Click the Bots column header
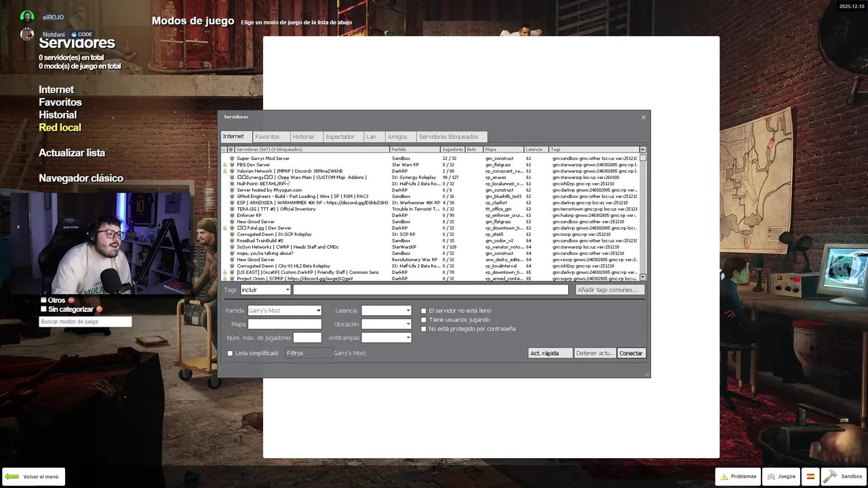Screen dimensions: 868x488 pyautogui.click(x=473, y=149)
